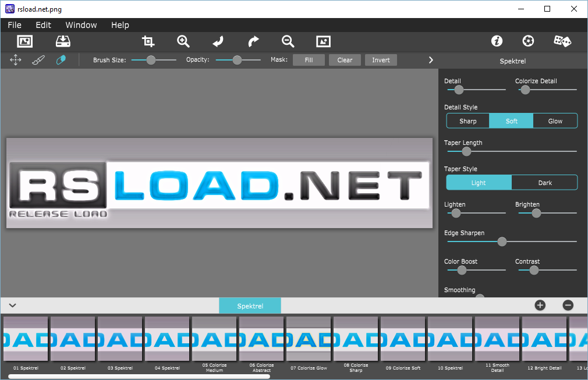588x380 pixels.
Task: Click the preset strip horizontal scrollbar
Action: click(139, 377)
